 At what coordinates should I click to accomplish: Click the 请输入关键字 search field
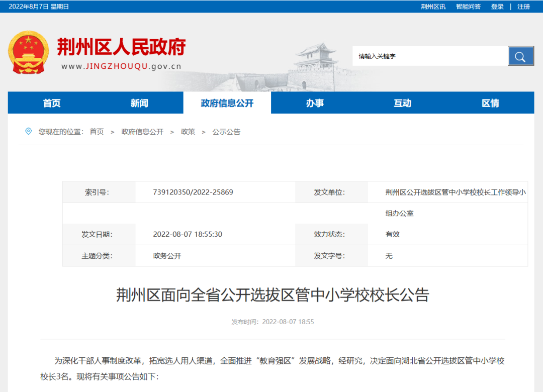pyautogui.click(x=430, y=56)
